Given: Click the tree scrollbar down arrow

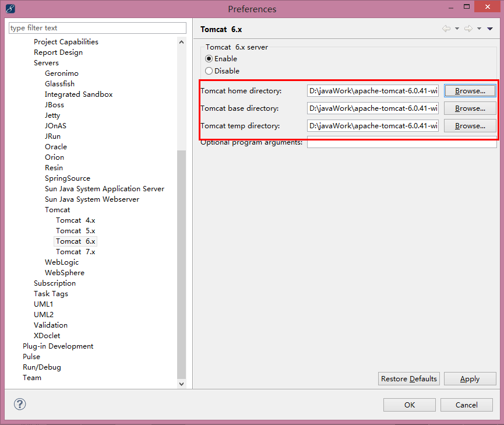Looking at the screenshot, I should [182, 384].
